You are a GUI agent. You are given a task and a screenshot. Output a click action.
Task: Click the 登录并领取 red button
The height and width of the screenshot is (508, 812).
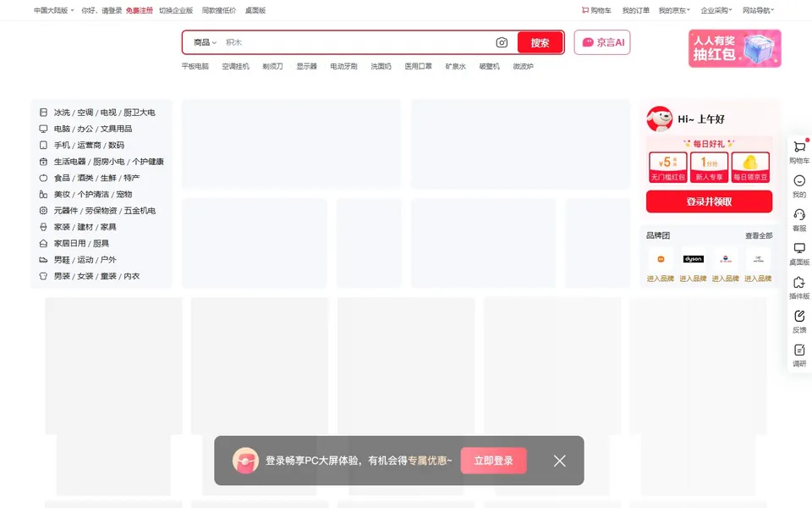[x=709, y=202]
